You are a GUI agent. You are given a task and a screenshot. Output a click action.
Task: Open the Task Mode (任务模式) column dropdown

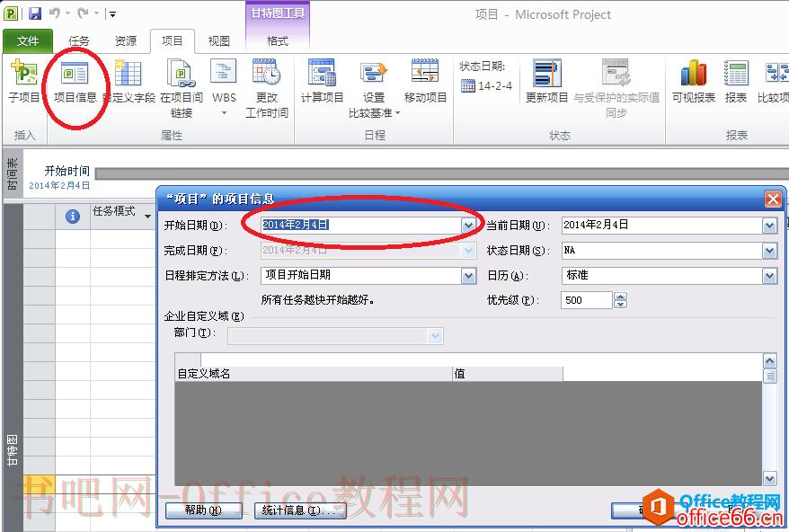147,217
